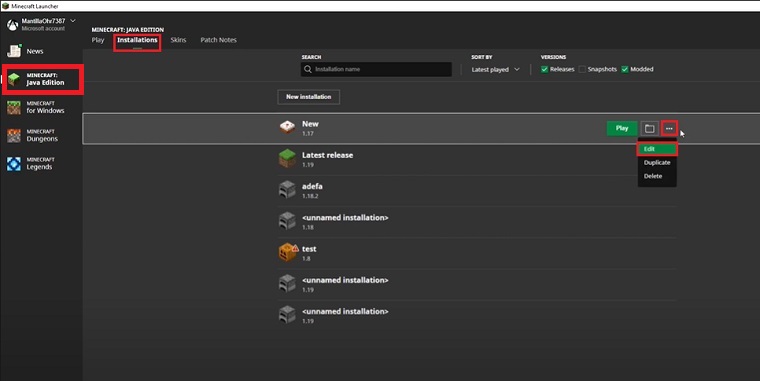Click the Microsoft account label
Screen dimensions: 760x381
pos(43,29)
